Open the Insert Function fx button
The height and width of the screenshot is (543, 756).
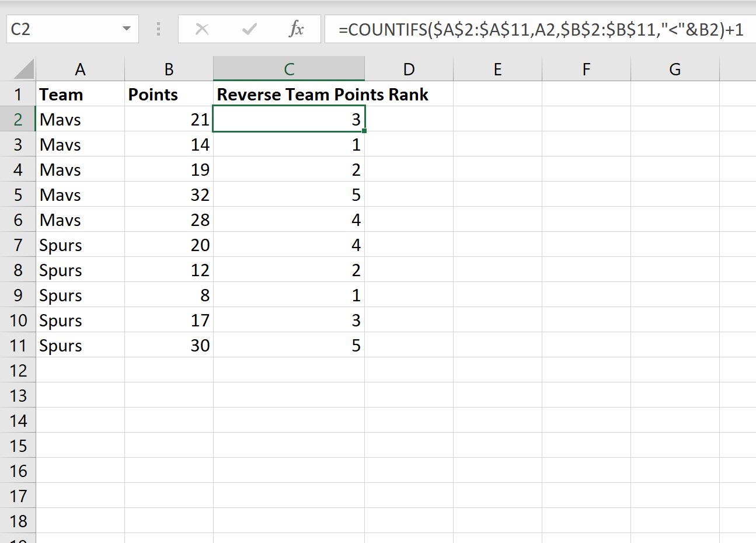297,29
